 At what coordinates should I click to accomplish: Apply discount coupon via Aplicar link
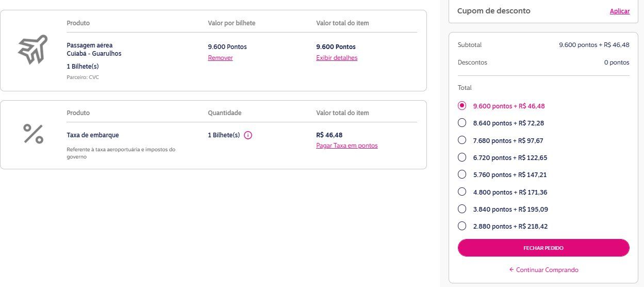point(619,11)
